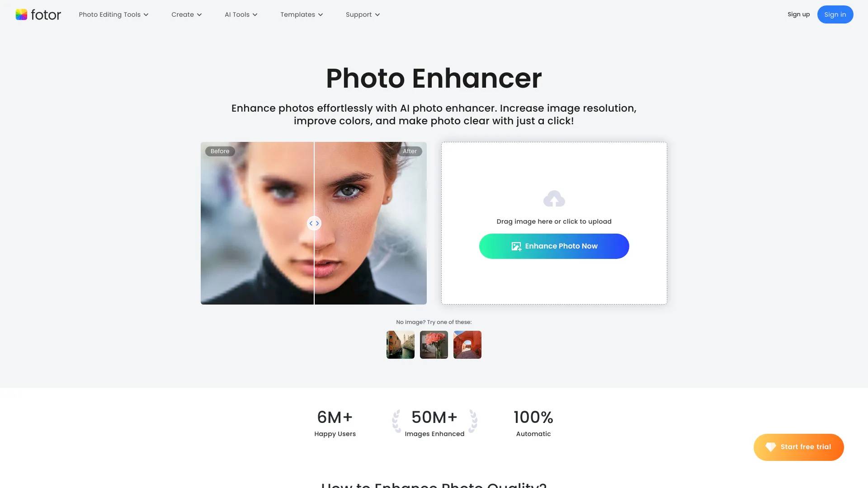Select the red flowers sample thumbnail
Viewport: 868px width, 488px height.
click(x=434, y=344)
